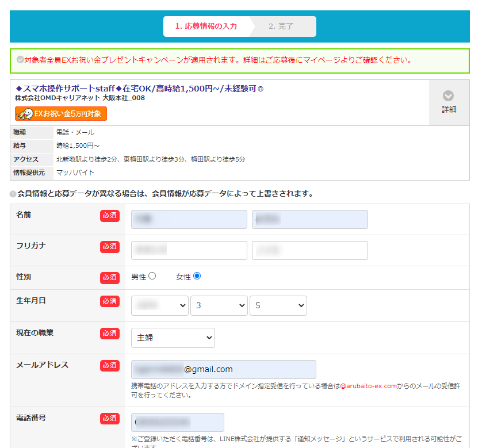Image resolution: width=490 pixels, height=448 pixels.
Task: Open the birth day dropdown showing 5
Action: pyautogui.click(x=278, y=305)
